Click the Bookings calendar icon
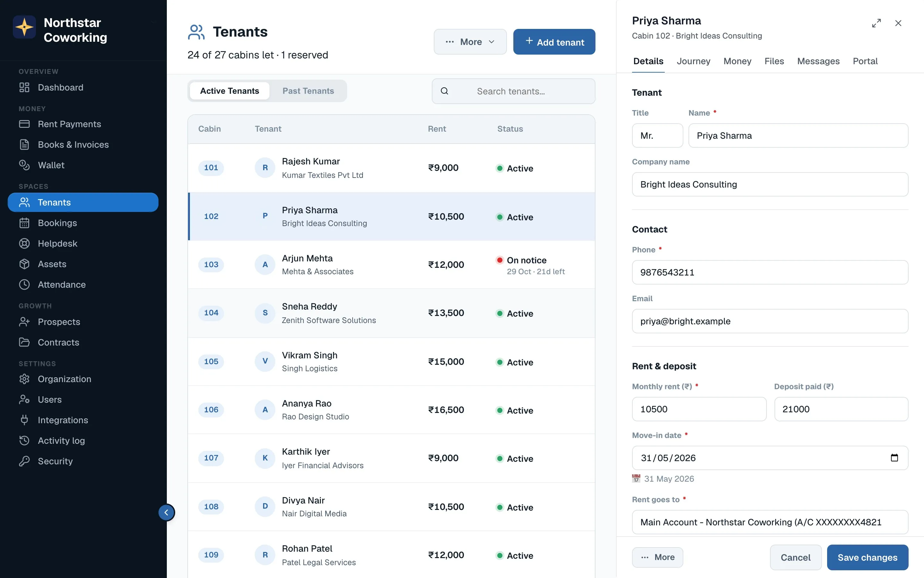 tap(24, 223)
